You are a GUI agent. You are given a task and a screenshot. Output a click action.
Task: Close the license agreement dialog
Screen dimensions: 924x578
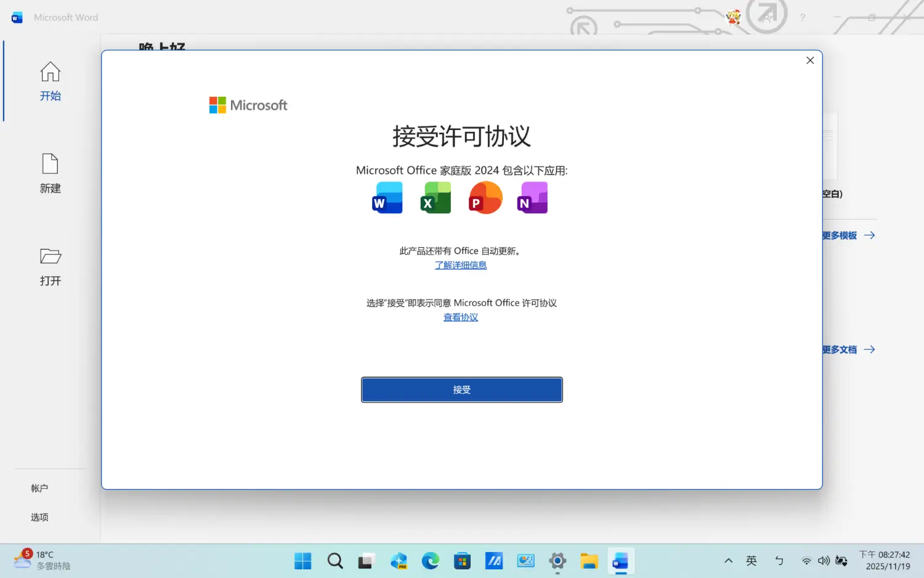[810, 60]
